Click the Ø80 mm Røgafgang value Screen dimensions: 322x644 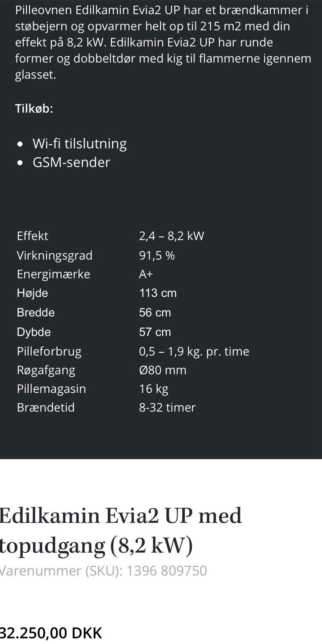click(x=163, y=370)
